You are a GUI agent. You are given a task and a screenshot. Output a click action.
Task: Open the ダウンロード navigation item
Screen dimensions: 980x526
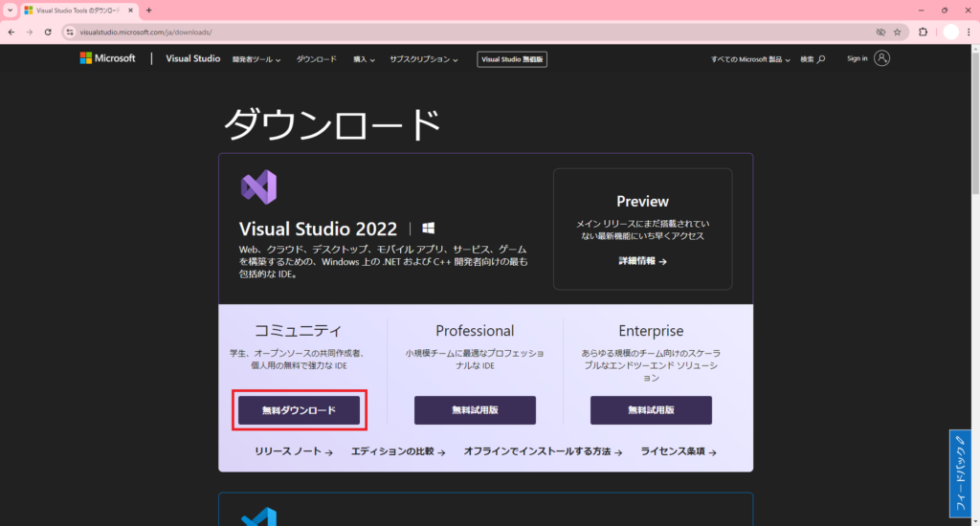(x=316, y=59)
